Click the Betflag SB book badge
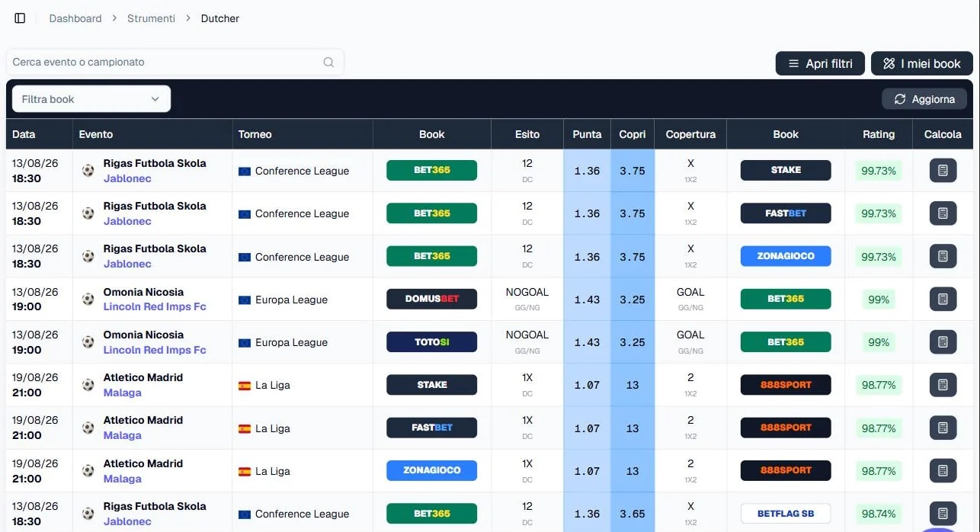 point(786,514)
